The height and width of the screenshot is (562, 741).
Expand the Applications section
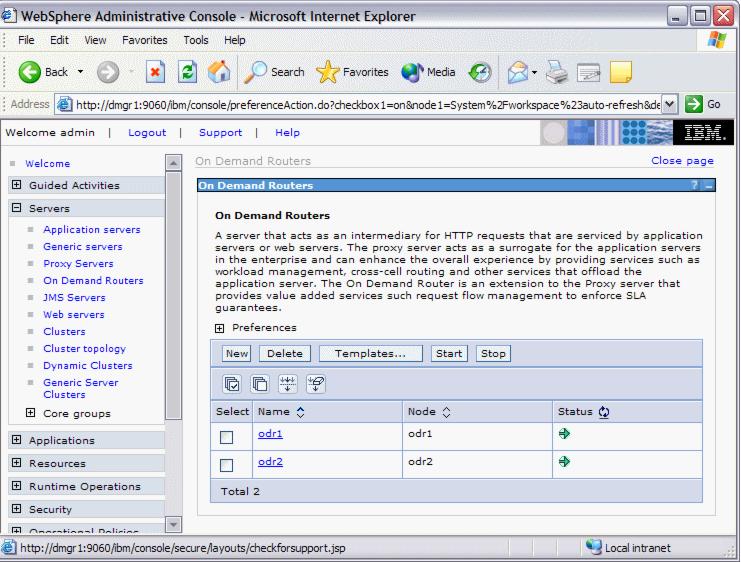17,440
